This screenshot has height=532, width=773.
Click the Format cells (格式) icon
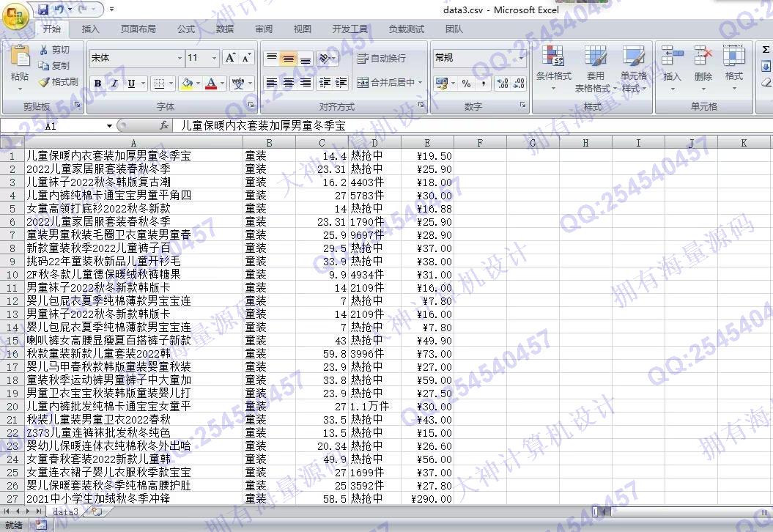(733, 56)
